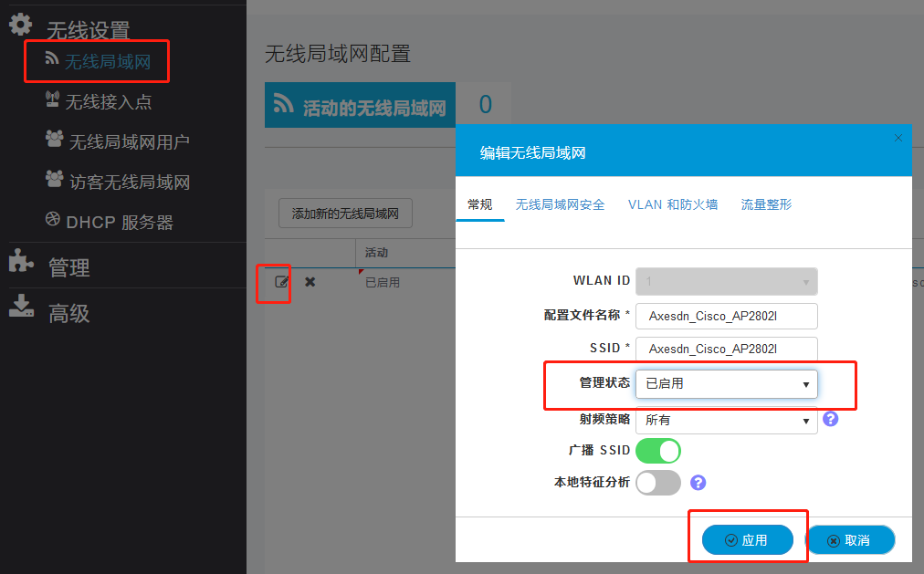
Task: Click the 无线设置 gear icon
Action: (x=20, y=26)
